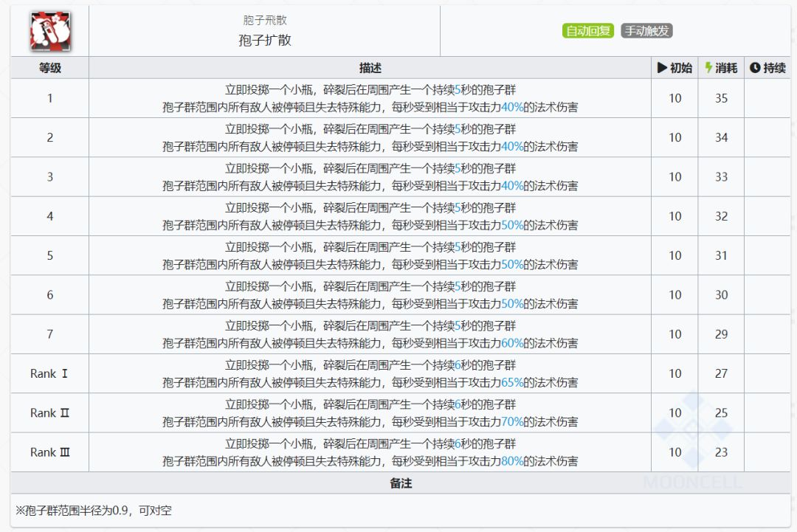Click the 手动触发 gray tag
Image resolution: width=797 pixels, height=532 pixels.
coord(646,31)
